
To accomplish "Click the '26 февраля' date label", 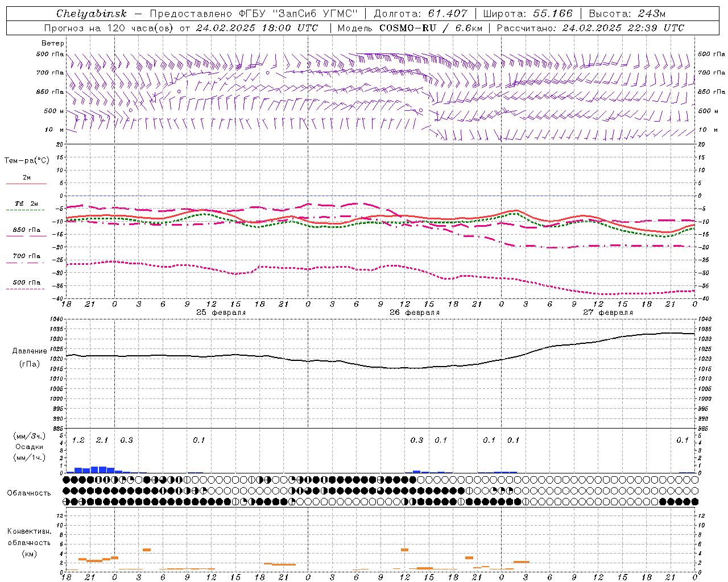I will [x=415, y=313].
